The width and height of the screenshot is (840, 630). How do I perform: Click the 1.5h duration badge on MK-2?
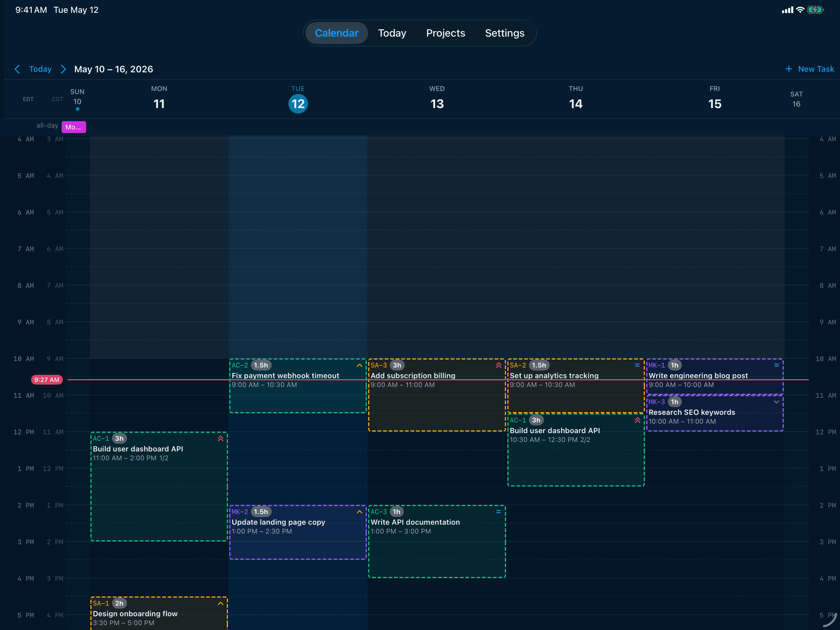261,512
